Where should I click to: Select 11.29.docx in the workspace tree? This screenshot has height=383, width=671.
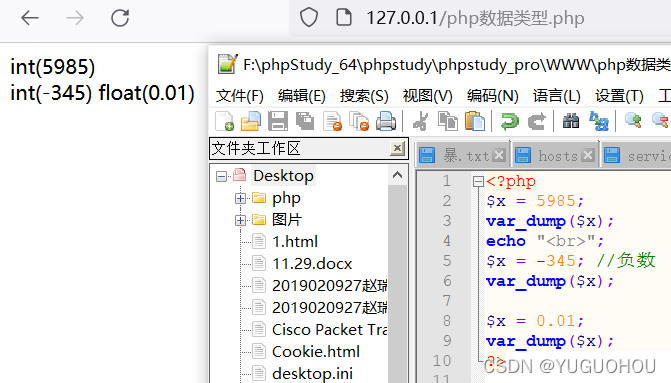312,264
